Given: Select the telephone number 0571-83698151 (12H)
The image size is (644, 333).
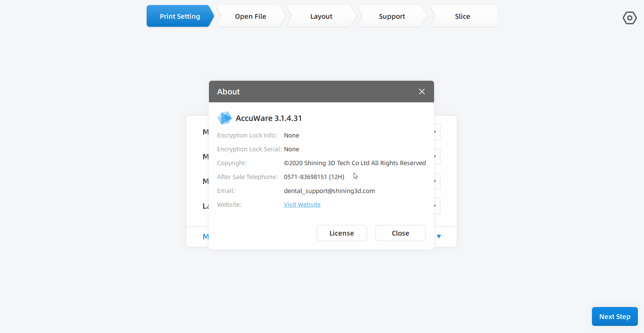Looking at the screenshot, I should 314,177.
